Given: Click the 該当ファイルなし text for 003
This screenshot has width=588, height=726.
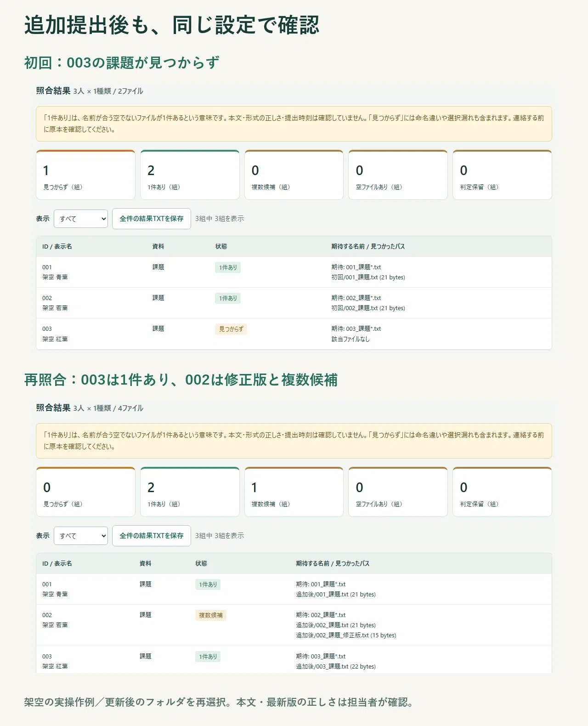Looking at the screenshot, I should [x=351, y=339].
